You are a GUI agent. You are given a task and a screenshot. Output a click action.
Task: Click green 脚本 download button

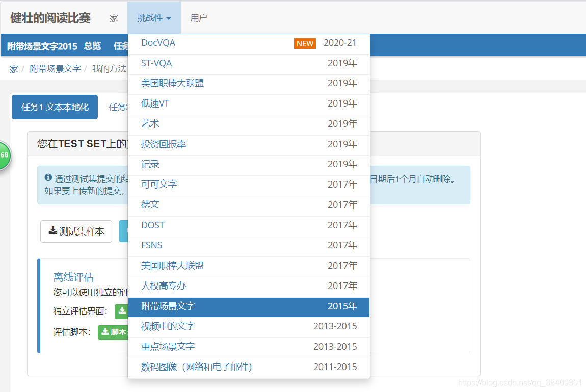tap(113, 332)
